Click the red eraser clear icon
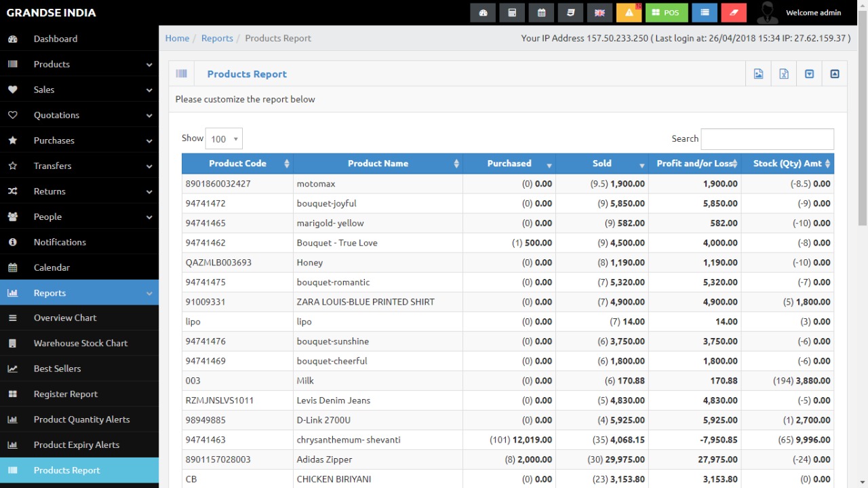Viewport: 868px width, 488px height. [x=734, y=13]
